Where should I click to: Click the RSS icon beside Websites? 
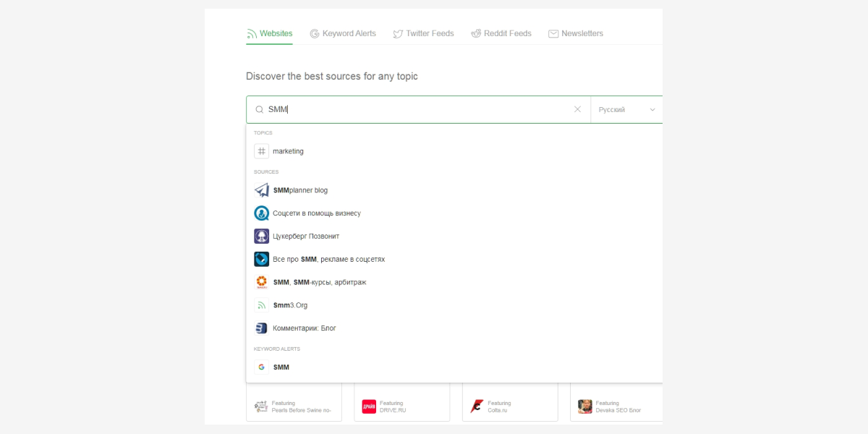[252, 34]
